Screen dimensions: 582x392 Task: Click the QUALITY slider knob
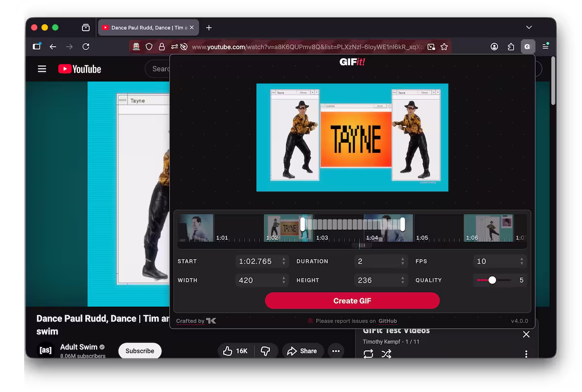pos(492,280)
